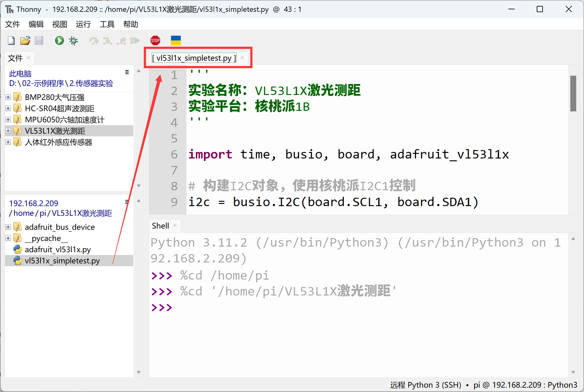
Task: Select the 人体红外感应传感器 folder row
Action: (69, 142)
